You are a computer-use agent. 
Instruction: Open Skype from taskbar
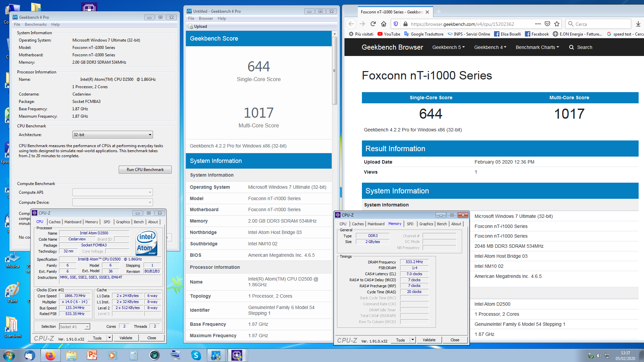[196, 355]
